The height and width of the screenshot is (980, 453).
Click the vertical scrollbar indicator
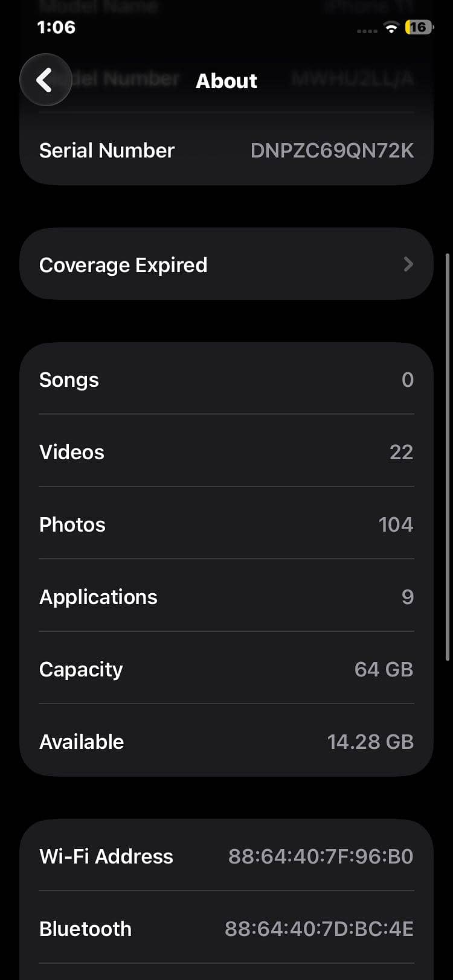pos(447,457)
